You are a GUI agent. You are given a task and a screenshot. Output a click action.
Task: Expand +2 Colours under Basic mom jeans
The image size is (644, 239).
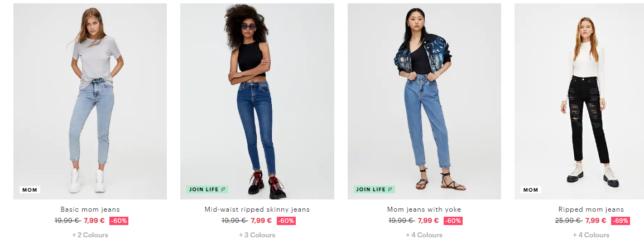pos(90,235)
